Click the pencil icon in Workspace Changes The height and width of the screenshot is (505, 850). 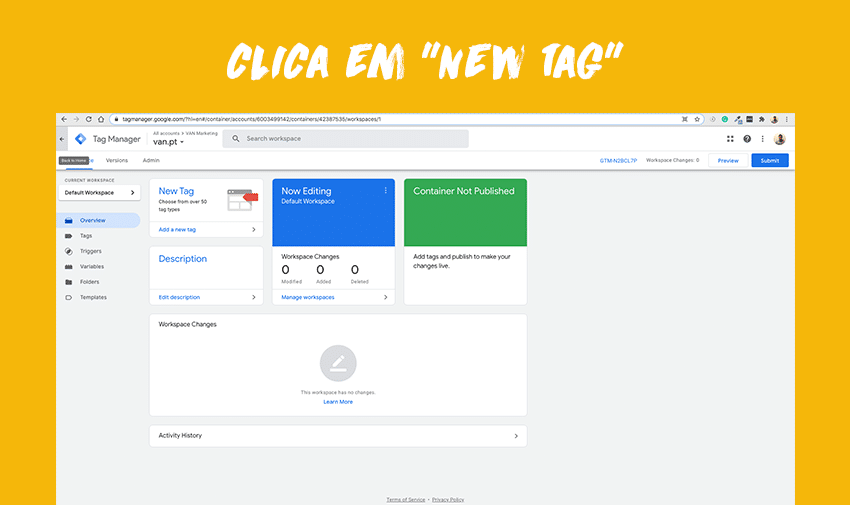(x=338, y=363)
